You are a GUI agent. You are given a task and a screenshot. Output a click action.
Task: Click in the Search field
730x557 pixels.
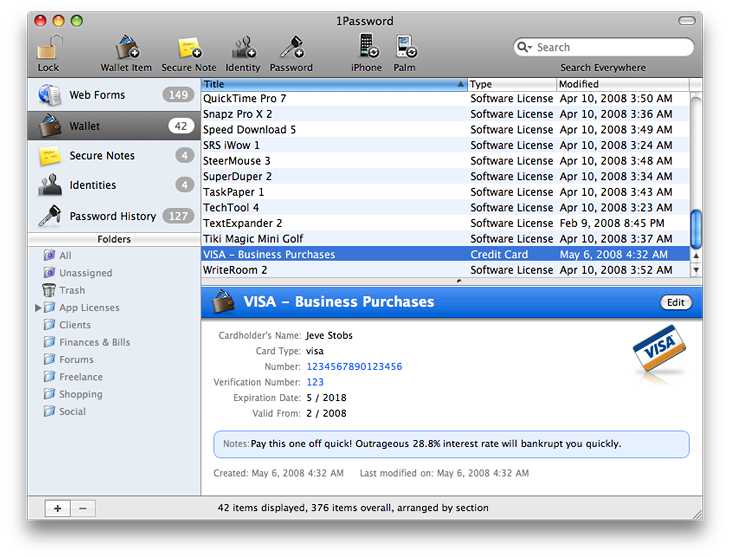point(610,47)
